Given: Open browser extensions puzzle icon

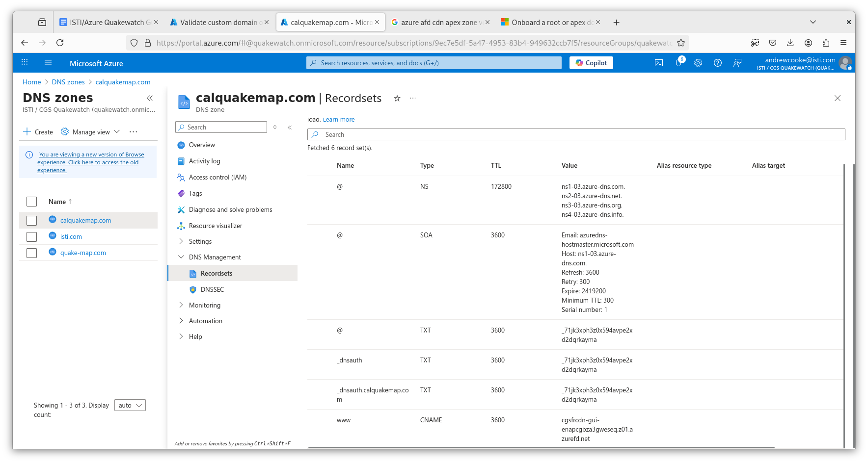Looking at the screenshot, I should coord(826,43).
